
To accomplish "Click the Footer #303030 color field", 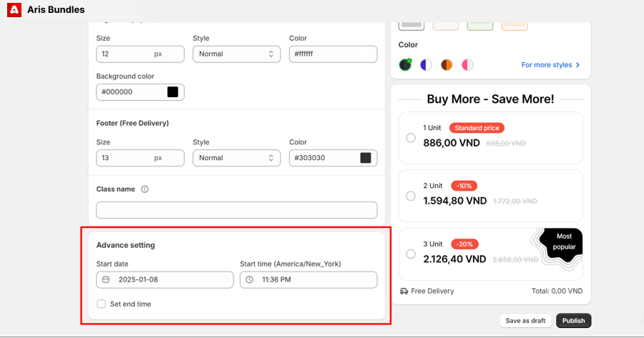I will (333, 158).
